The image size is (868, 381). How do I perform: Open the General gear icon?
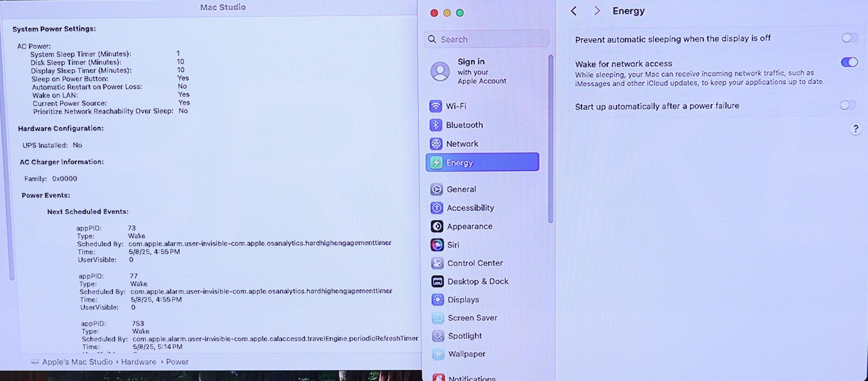coord(437,189)
